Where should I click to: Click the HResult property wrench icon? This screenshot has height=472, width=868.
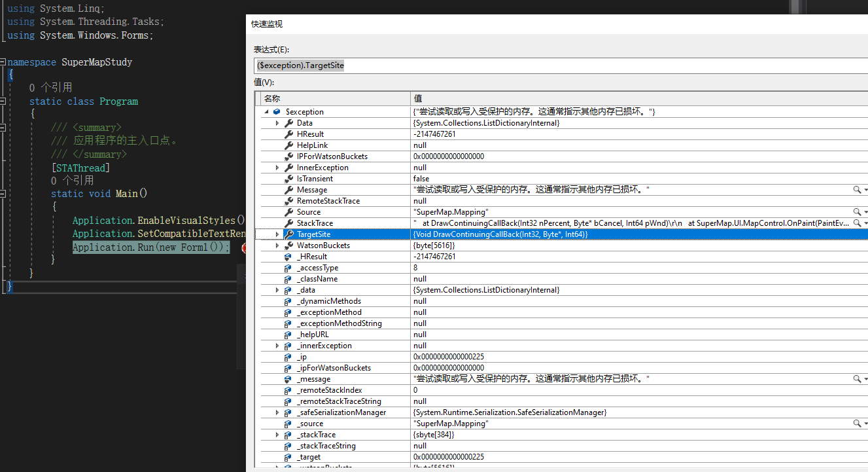(x=288, y=134)
